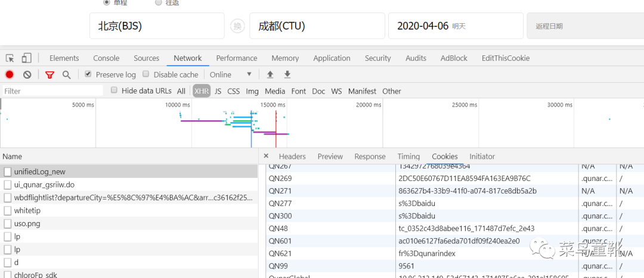This screenshot has width=644, height=278.
Task: Click the whitetip file icon
Action: (8, 211)
